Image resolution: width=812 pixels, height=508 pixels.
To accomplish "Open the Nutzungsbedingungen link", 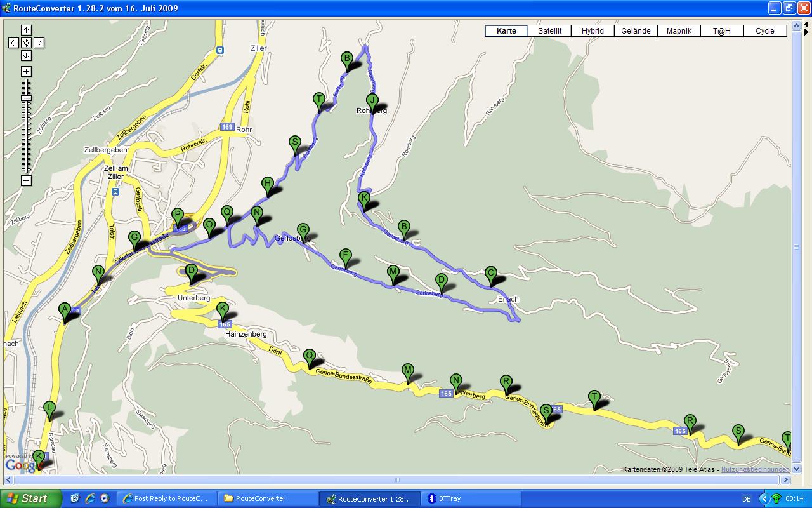I will 755,469.
